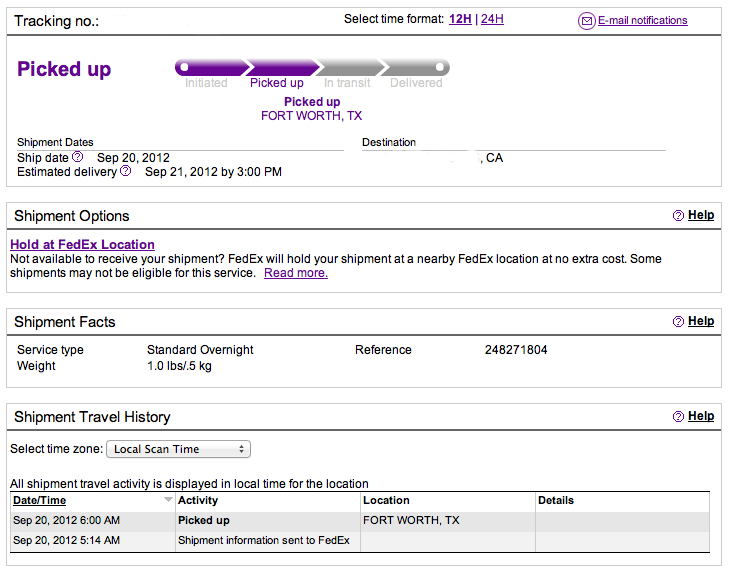Click the estimated delivery Sep 21, 2012 by 3:00 PM
The image size is (729, 574).
coord(213,172)
